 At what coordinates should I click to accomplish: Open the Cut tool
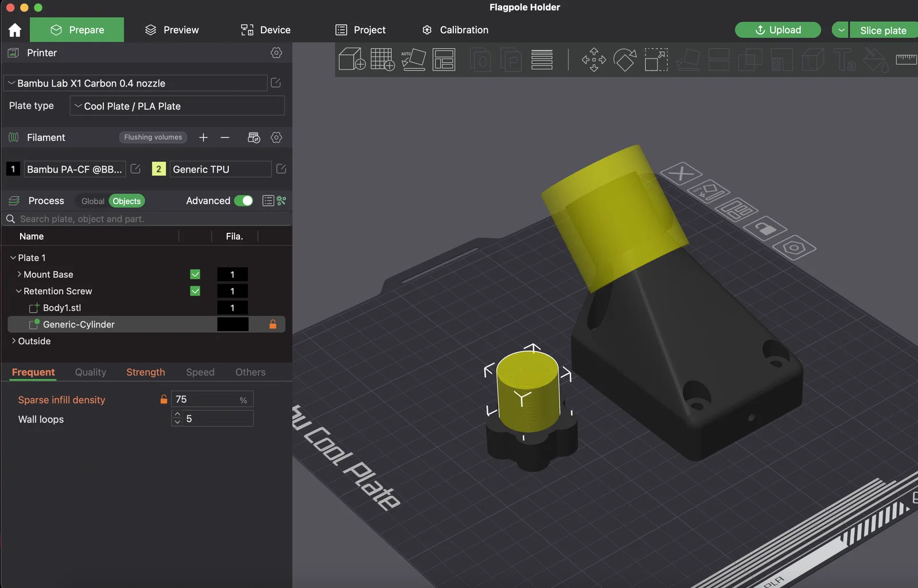719,60
